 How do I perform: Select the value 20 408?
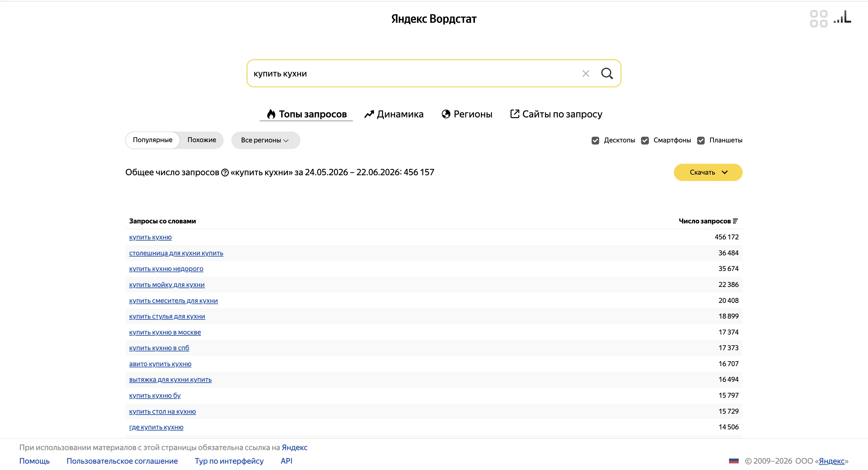728,300
